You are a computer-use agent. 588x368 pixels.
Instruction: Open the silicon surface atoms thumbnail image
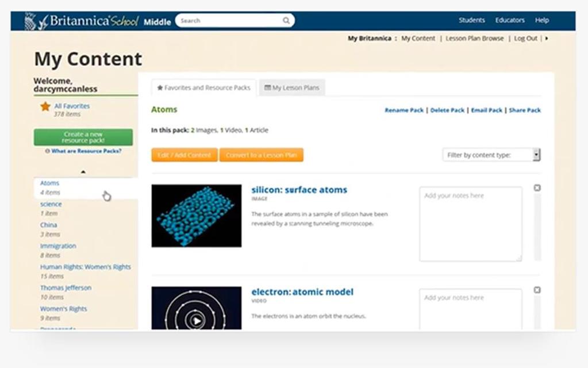[x=197, y=216]
